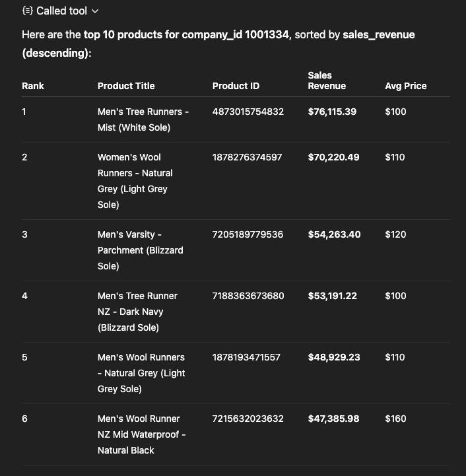Click the $70,220.49 revenue value

332,157
